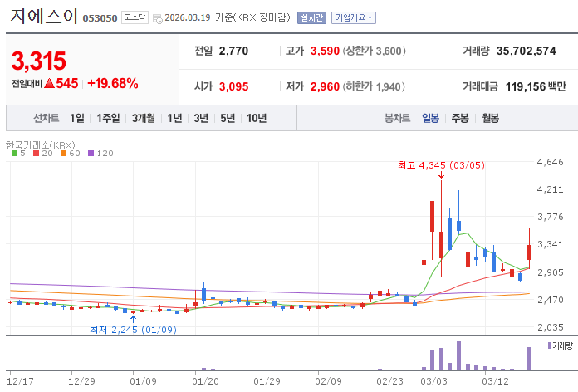Click the 한국거래소(KRX) chart label
The image size is (578, 392).
(41, 145)
